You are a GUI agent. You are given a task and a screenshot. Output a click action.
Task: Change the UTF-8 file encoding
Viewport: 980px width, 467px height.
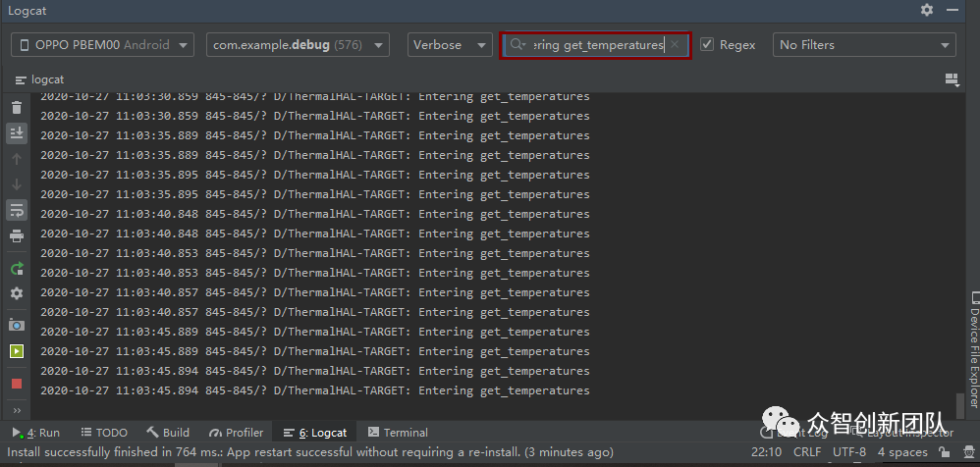point(849,452)
